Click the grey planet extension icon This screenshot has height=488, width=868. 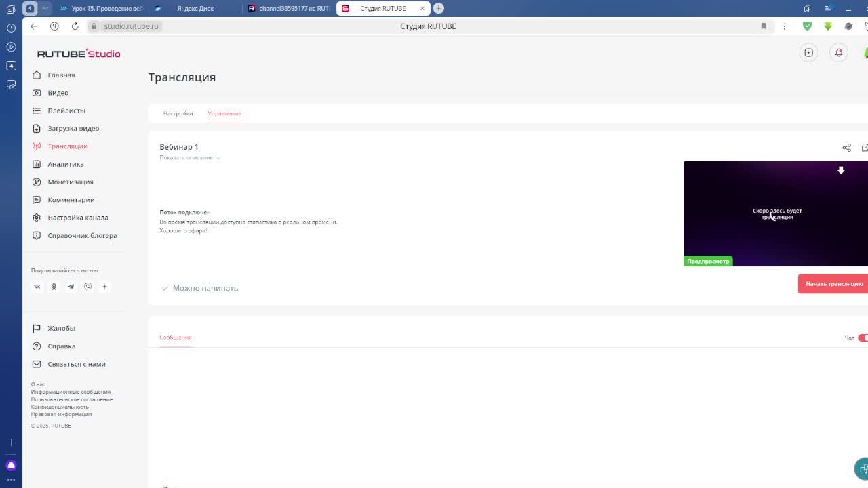pyautogui.click(x=848, y=26)
